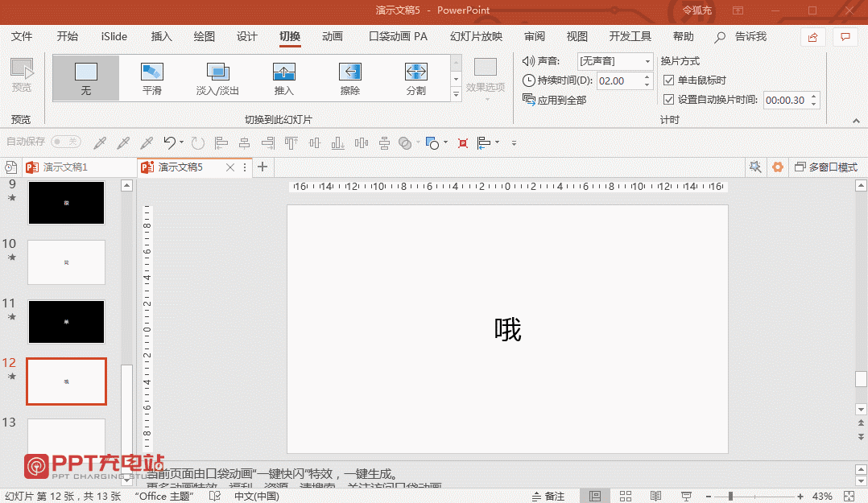Switch to the 开始 home tab
This screenshot has width=868, height=503.
(68, 36)
